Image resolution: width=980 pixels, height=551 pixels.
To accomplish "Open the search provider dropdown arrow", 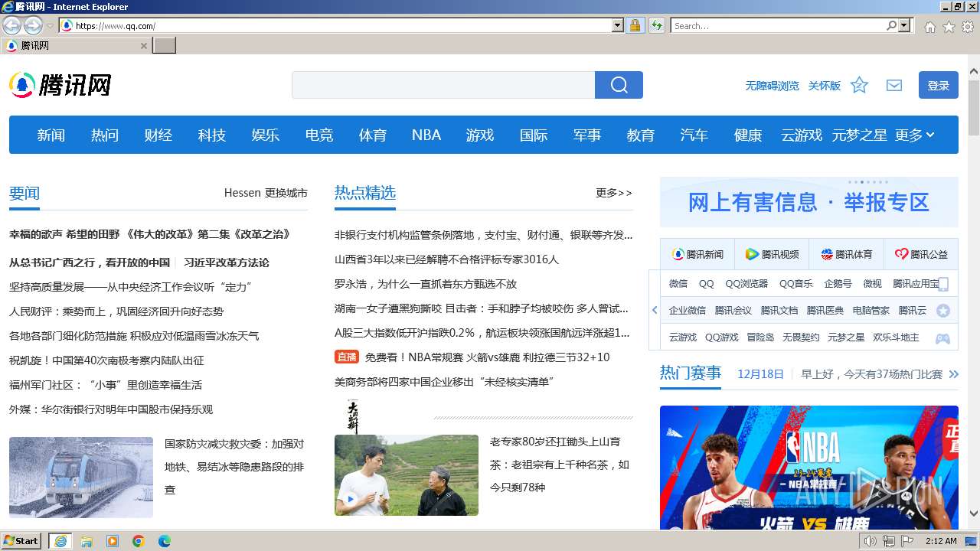I will click(x=905, y=25).
